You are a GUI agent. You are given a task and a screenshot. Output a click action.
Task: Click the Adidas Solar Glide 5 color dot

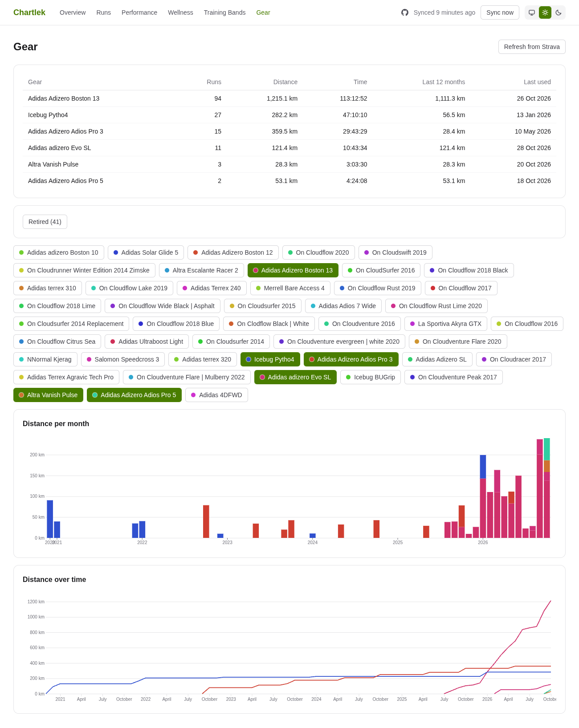coord(116,252)
